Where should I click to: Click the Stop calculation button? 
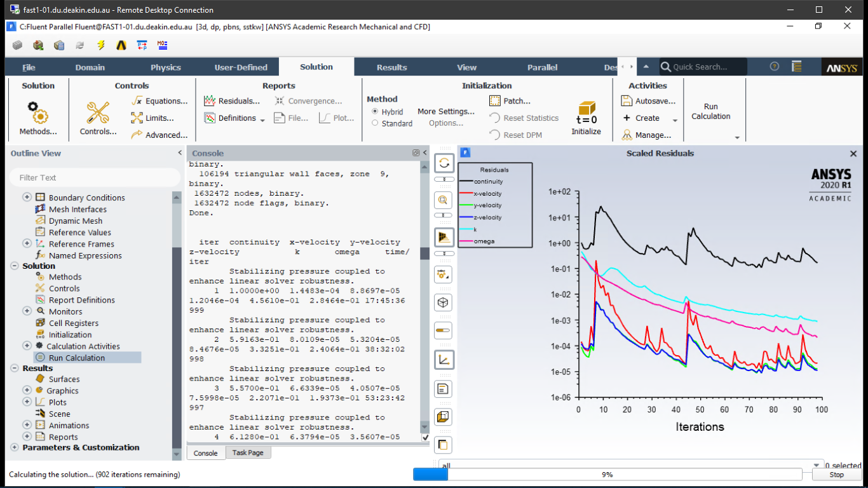[x=836, y=475]
